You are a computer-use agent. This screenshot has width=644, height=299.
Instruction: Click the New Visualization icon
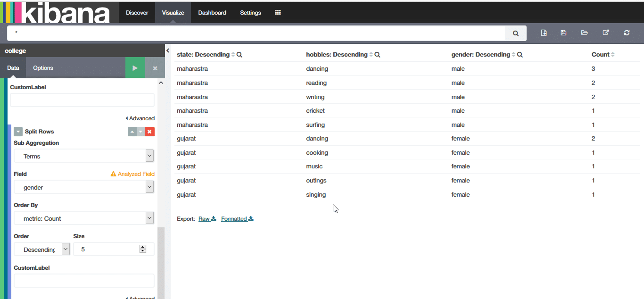click(x=544, y=33)
